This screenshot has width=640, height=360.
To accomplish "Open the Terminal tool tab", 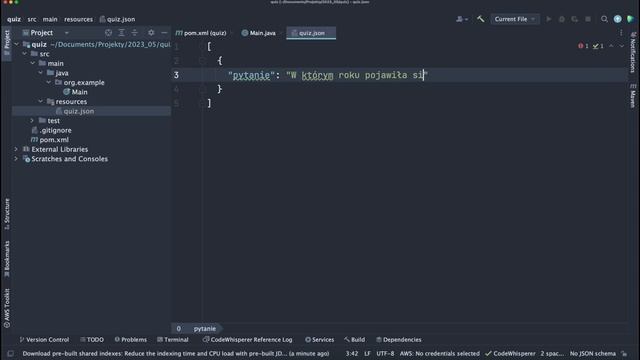I will click(173, 340).
